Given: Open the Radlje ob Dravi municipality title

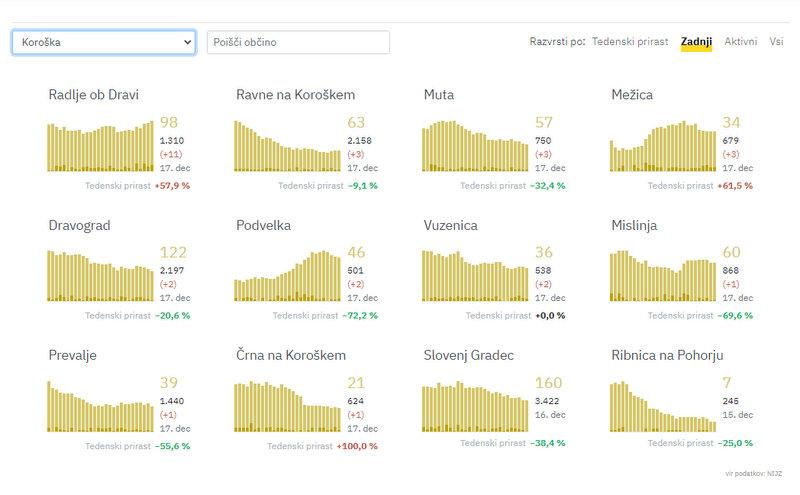Looking at the screenshot, I should click(x=93, y=96).
